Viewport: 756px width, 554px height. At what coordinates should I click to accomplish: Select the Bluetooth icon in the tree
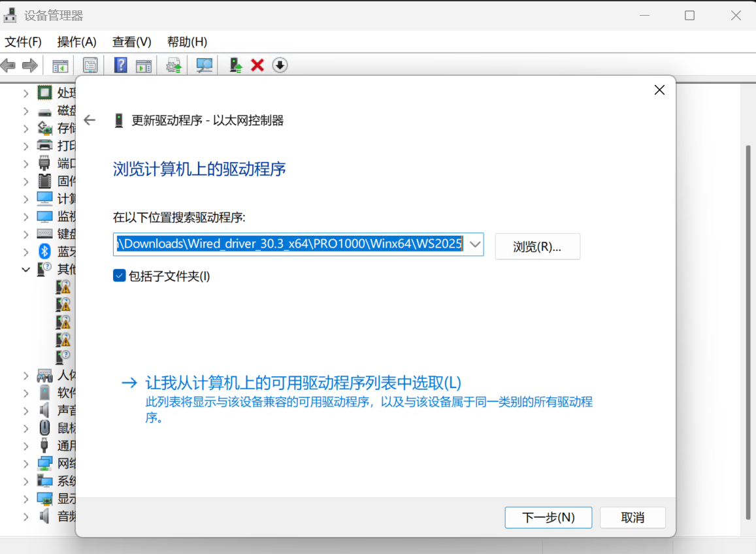(44, 252)
